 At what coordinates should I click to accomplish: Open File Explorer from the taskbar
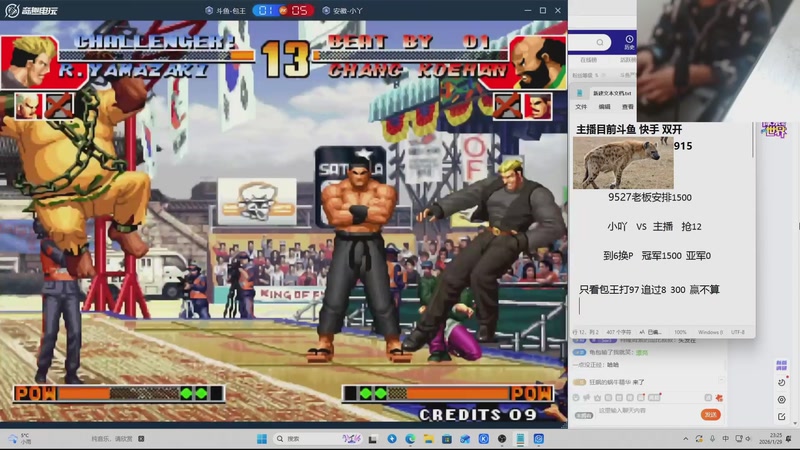429,439
